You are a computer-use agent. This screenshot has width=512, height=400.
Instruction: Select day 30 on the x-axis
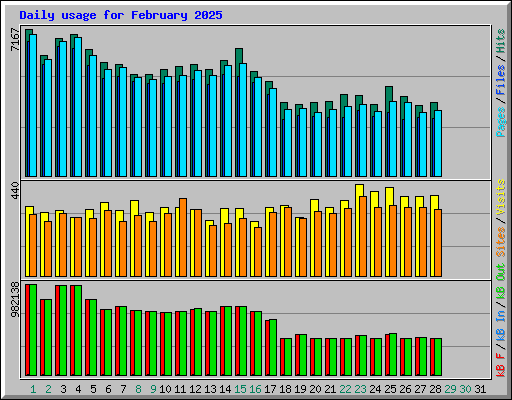coord(465,389)
